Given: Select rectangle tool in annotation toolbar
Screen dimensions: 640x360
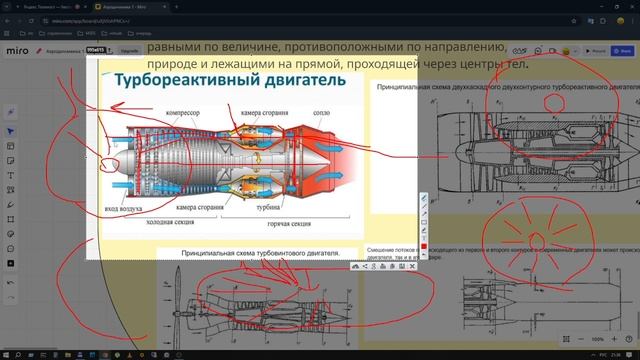Looking at the screenshot, I should click(424, 222).
